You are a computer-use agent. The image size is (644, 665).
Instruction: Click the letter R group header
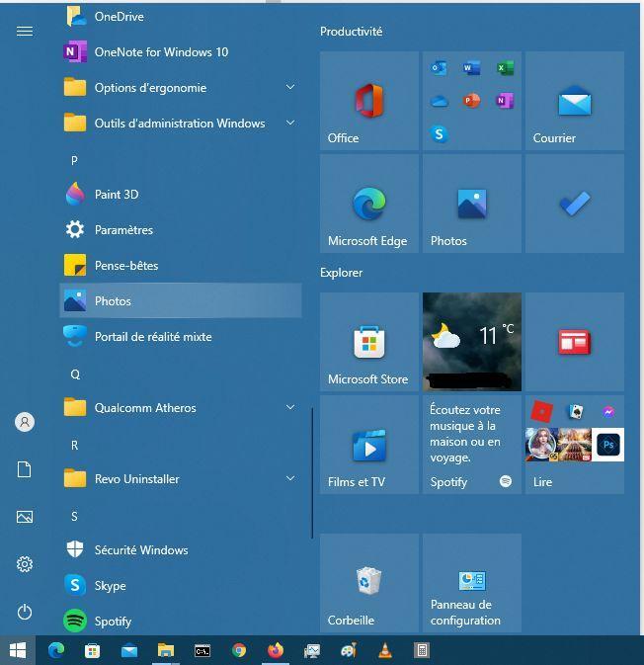[x=75, y=446]
